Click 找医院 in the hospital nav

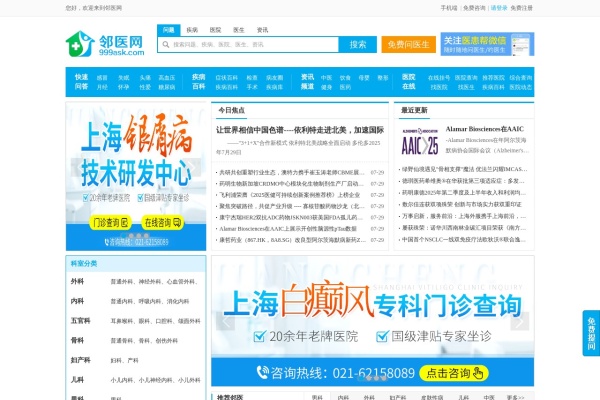(439, 87)
